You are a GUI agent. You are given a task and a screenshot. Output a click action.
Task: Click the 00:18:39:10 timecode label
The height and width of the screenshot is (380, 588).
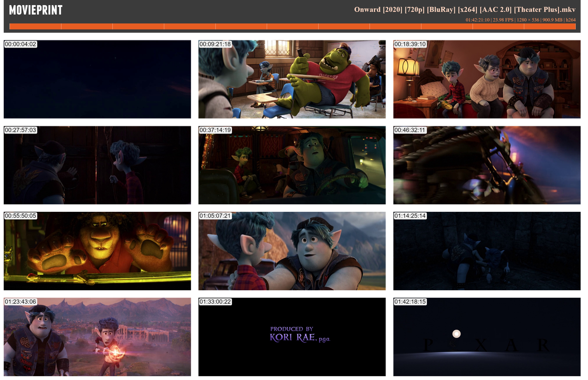410,44
